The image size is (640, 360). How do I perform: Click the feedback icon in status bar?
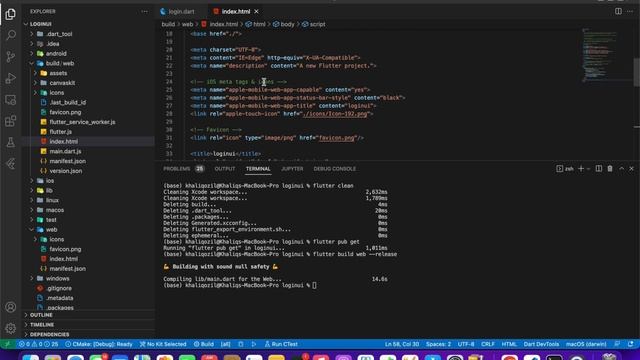(617, 344)
